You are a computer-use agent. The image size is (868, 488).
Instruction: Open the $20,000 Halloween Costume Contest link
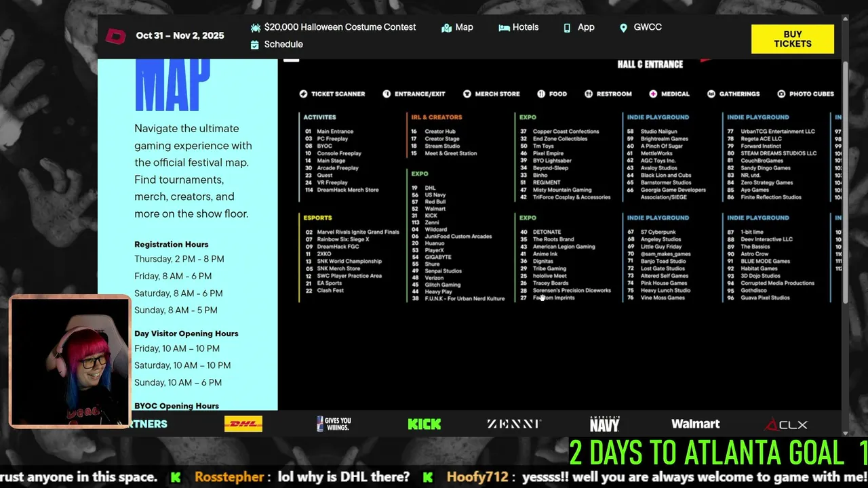click(x=340, y=28)
